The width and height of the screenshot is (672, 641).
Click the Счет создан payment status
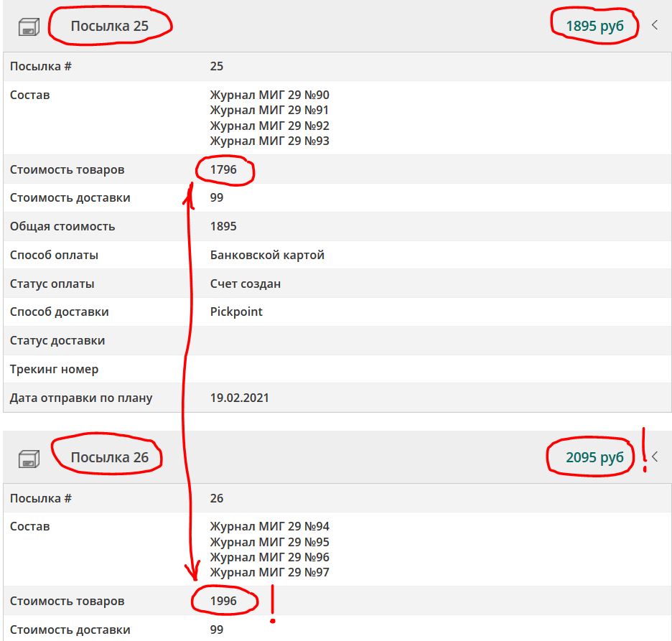point(245,284)
